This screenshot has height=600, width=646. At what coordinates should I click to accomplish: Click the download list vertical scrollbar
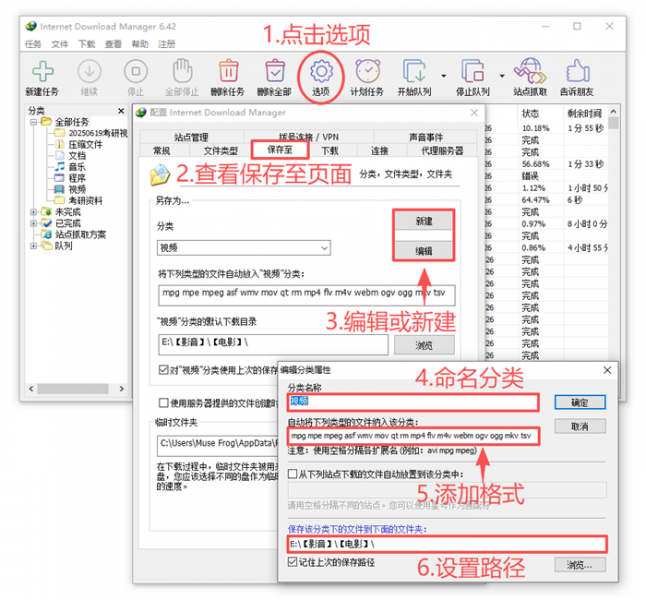pos(613,123)
